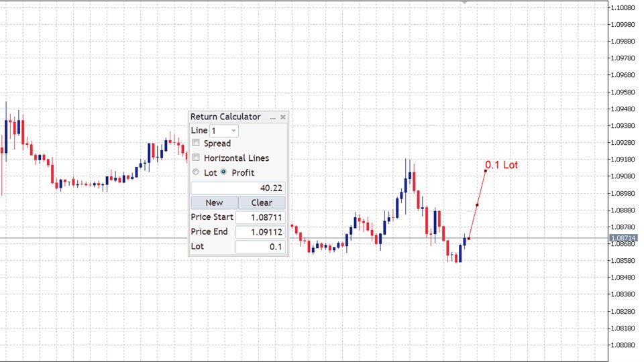644x362 pixels.
Task: Click the middle point of red line
Action: click(x=477, y=205)
